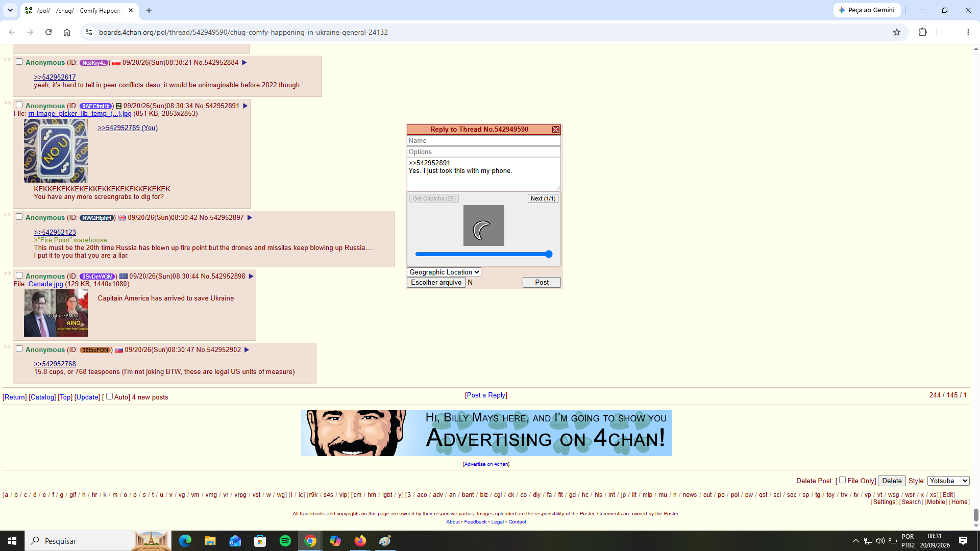Open Firefox from the taskbar
Image resolution: width=980 pixels, height=551 pixels.
point(360,541)
